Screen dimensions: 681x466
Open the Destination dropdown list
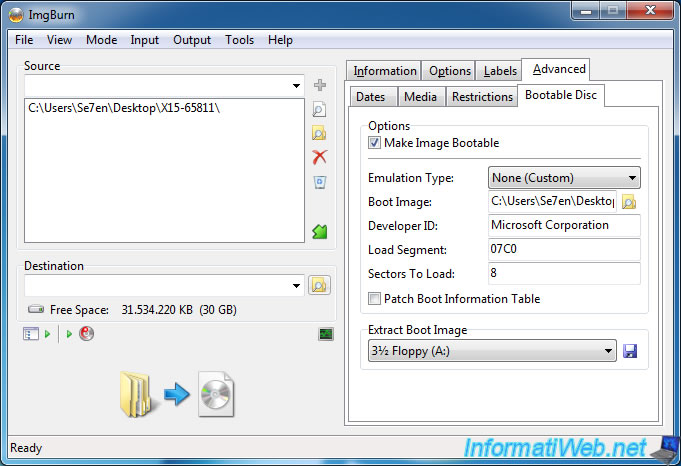(296, 285)
